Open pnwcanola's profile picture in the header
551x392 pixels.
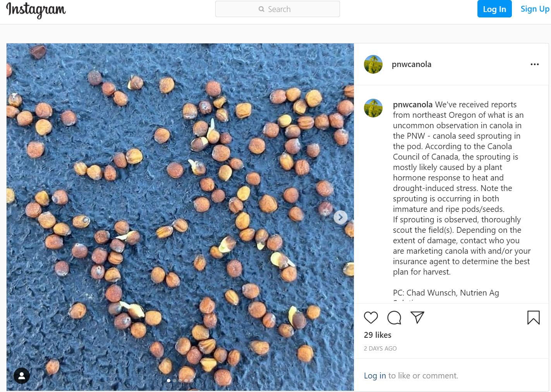pos(373,64)
